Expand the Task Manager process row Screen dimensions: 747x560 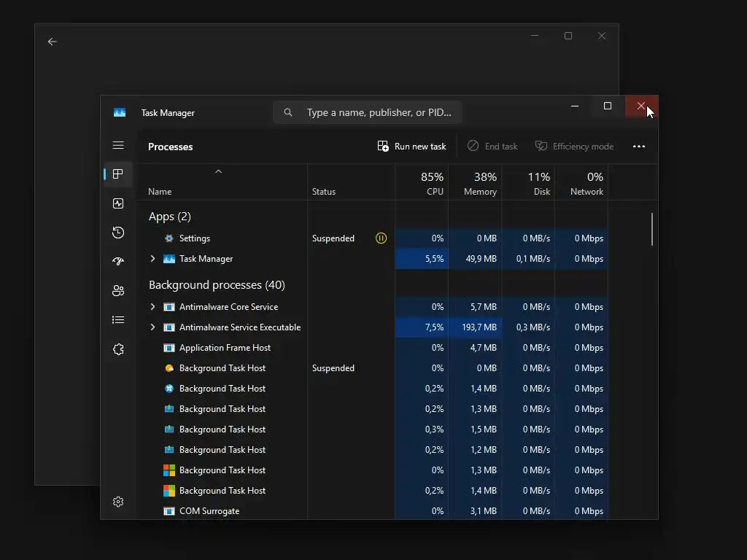point(152,259)
